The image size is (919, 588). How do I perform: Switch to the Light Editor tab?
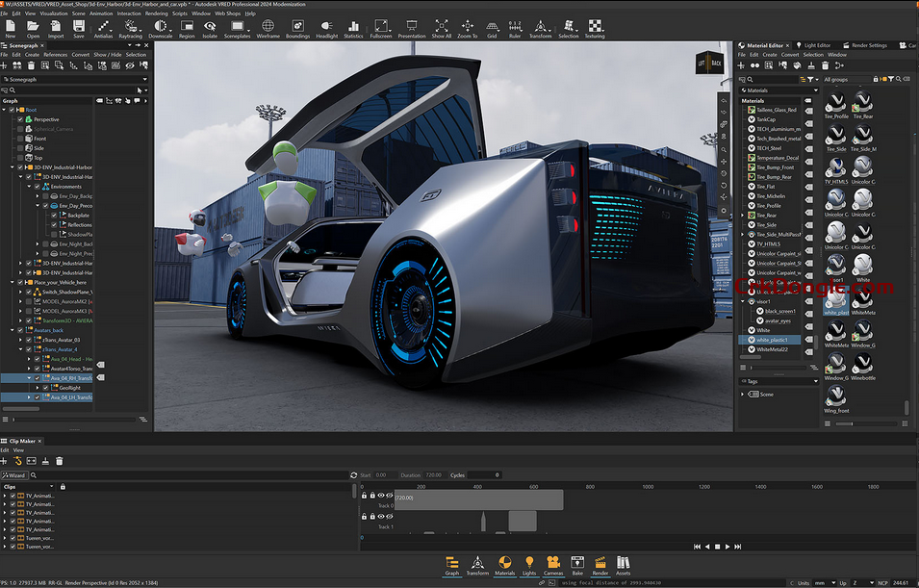point(817,45)
